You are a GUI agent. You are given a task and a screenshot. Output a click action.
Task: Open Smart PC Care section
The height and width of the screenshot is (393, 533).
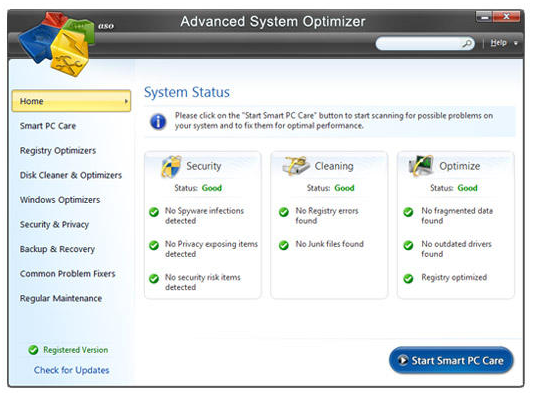pos(48,126)
